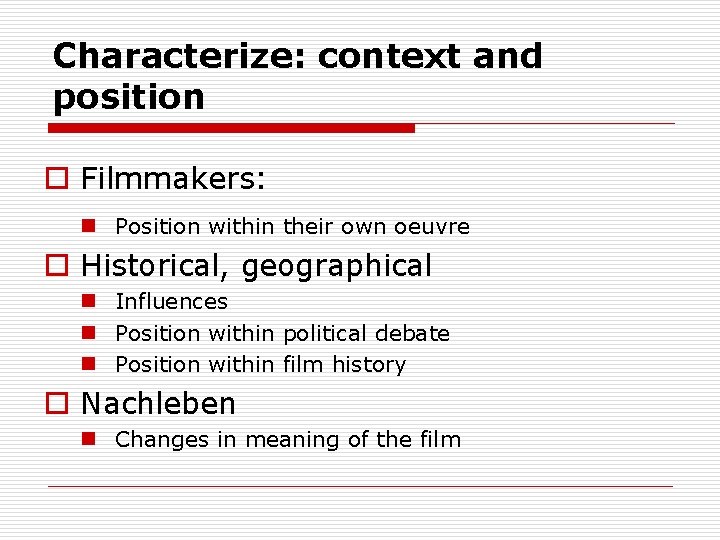
Task: Select the text "Position within their own oeuvre"
Action: tap(292, 227)
